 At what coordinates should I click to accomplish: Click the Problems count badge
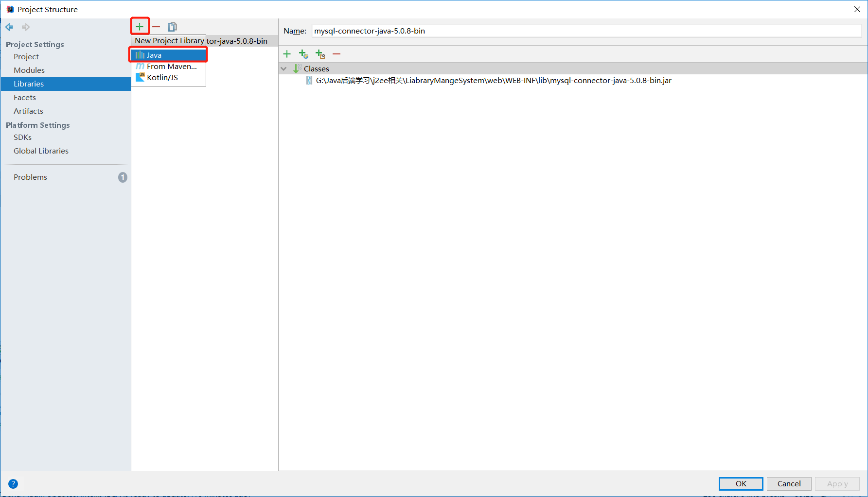(x=123, y=177)
